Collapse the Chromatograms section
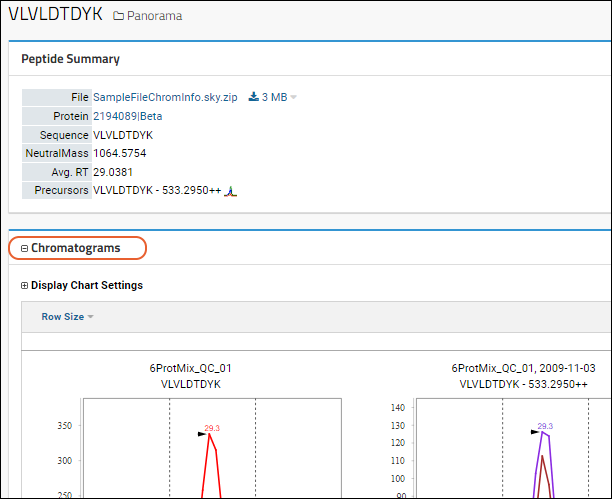 24,248
